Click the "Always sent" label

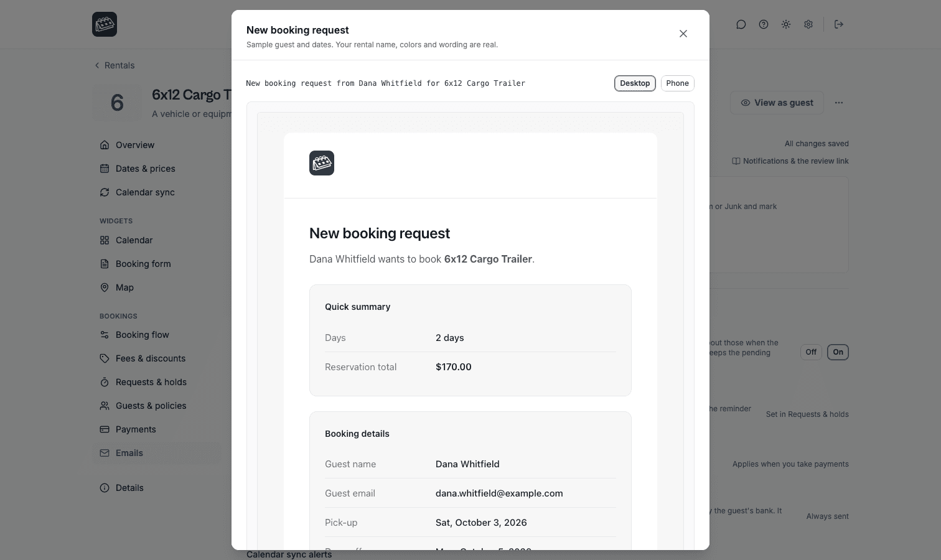pyautogui.click(x=828, y=516)
